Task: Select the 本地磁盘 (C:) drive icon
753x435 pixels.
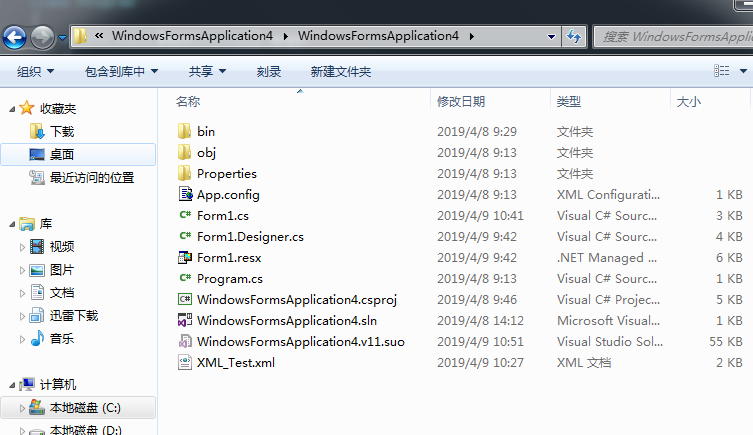Action: click(37, 407)
